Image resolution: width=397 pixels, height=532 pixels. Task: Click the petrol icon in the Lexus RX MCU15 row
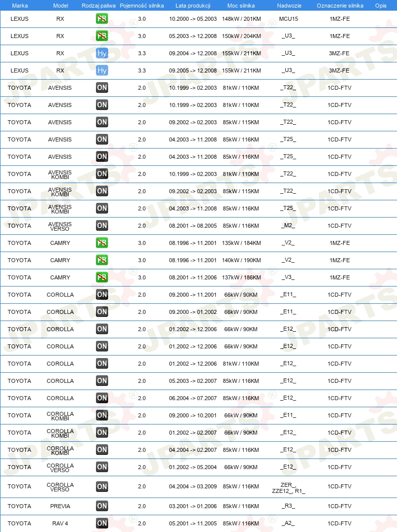102,19
